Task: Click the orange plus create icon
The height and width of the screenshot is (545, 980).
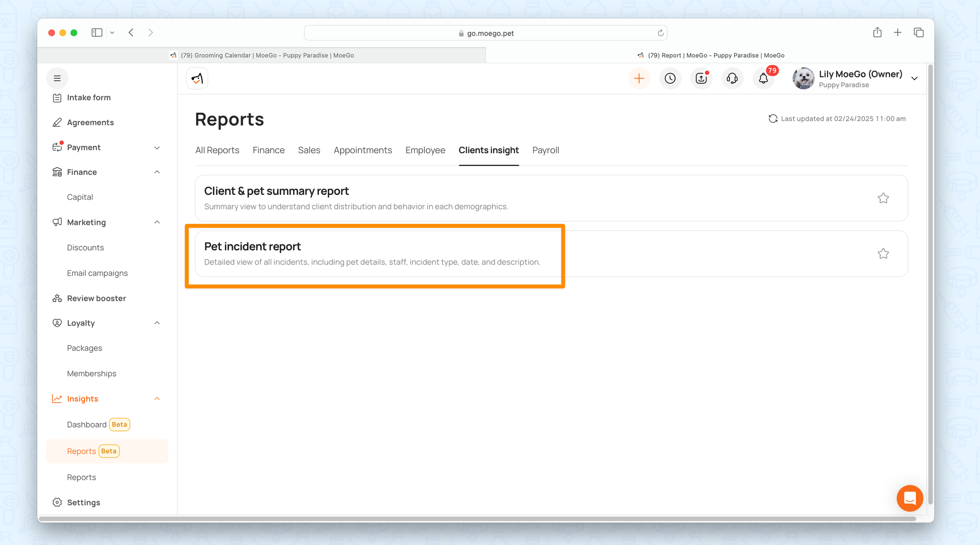Action: (x=639, y=78)
